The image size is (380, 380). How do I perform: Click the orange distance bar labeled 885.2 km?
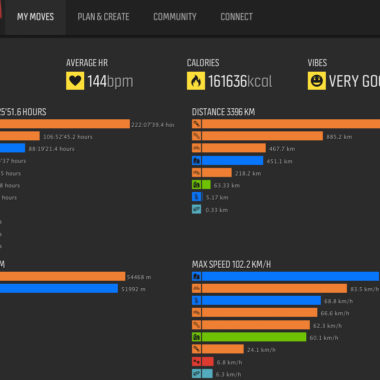[262, 136]
